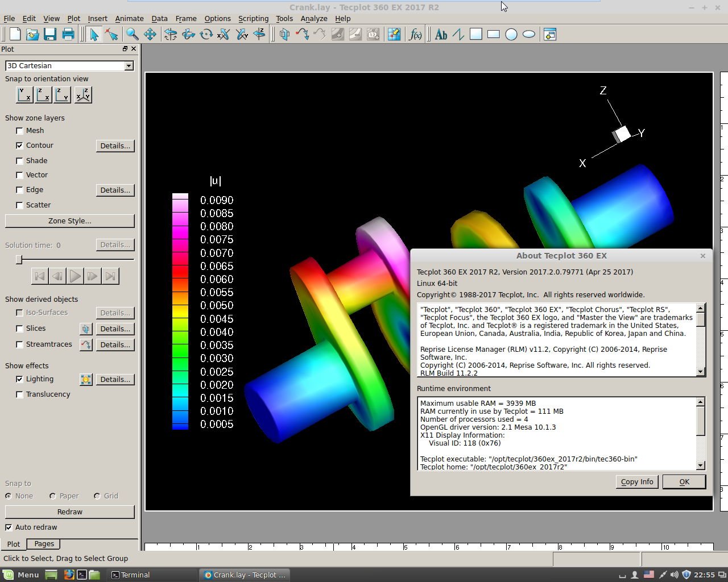The width and height of the screenshot is (728, 582).
Task: Click the New Layout toolbar icon
Action: (15, 34)
